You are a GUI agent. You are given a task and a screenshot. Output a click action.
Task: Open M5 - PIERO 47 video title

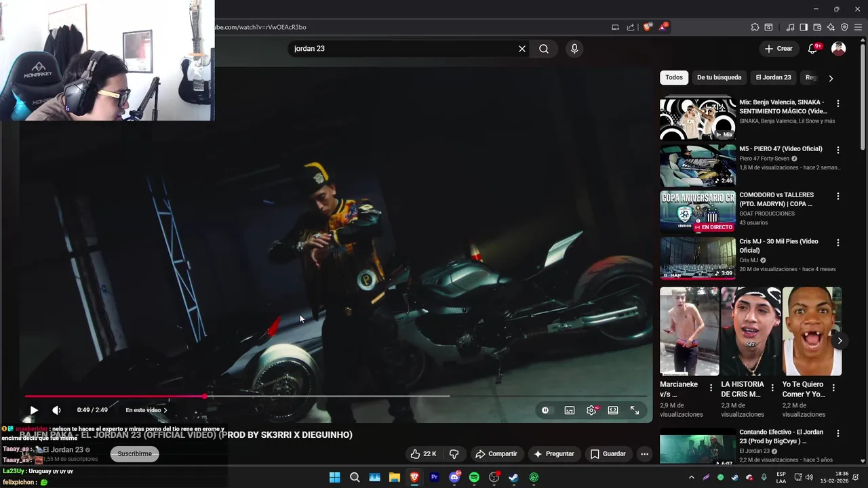click(781, 148)
